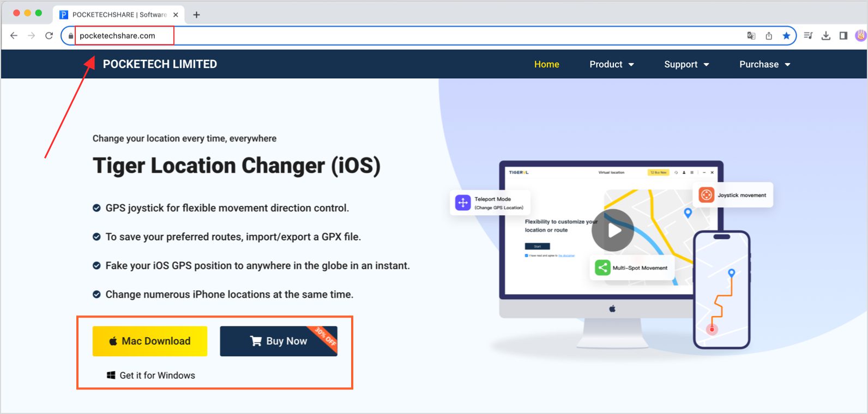Open the browser downloads icon

(x=826, y=35)
